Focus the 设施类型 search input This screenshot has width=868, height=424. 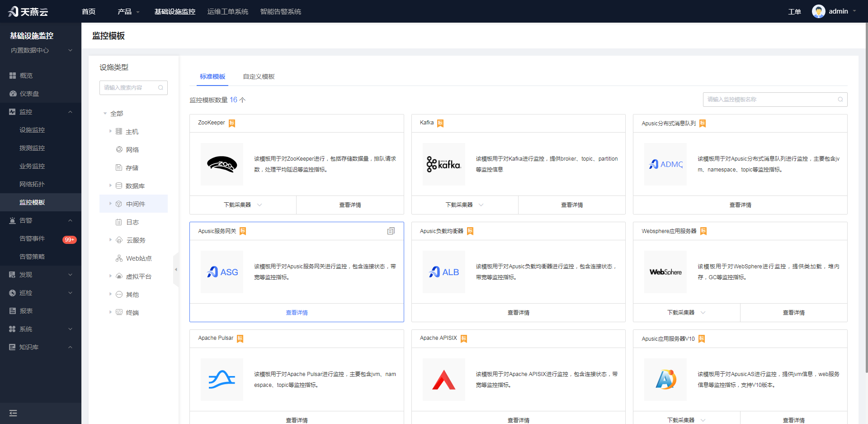click(133, 88)
